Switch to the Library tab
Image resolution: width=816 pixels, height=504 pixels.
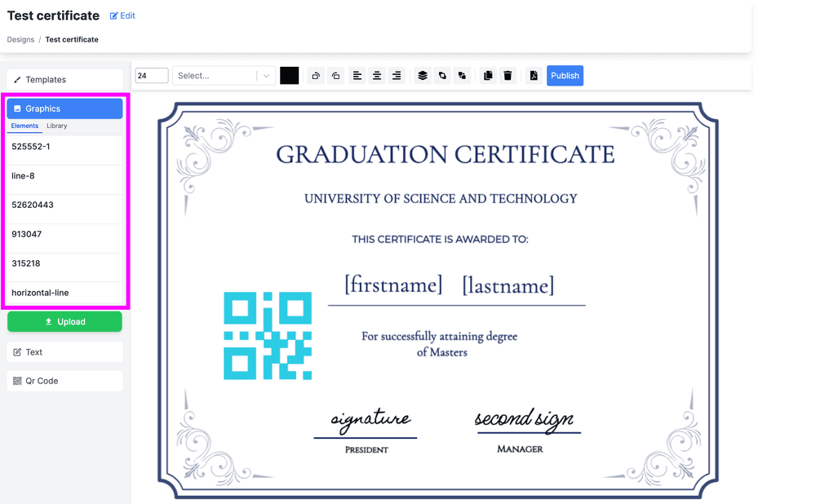(x=57, y=126)
